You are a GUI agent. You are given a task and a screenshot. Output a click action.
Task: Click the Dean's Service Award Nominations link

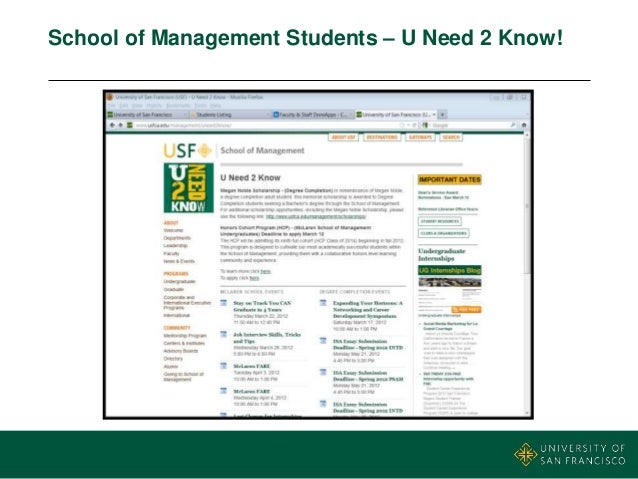444,195
